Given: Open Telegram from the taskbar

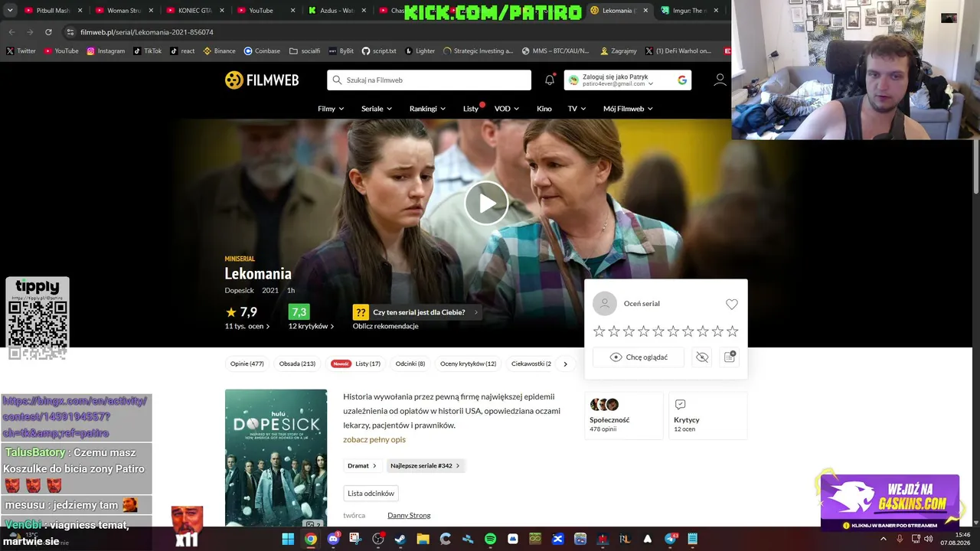Looking at the screenshot, I should [x=671, y=539].
